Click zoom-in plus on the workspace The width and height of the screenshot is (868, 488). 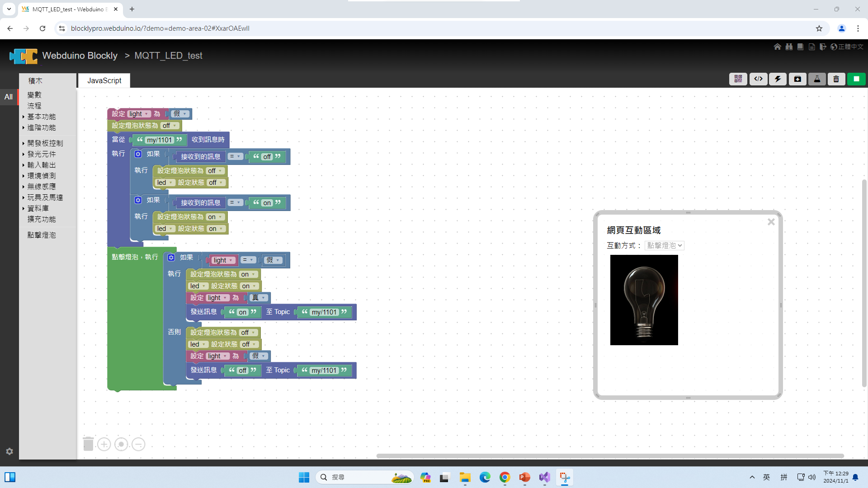click(104, 444)
